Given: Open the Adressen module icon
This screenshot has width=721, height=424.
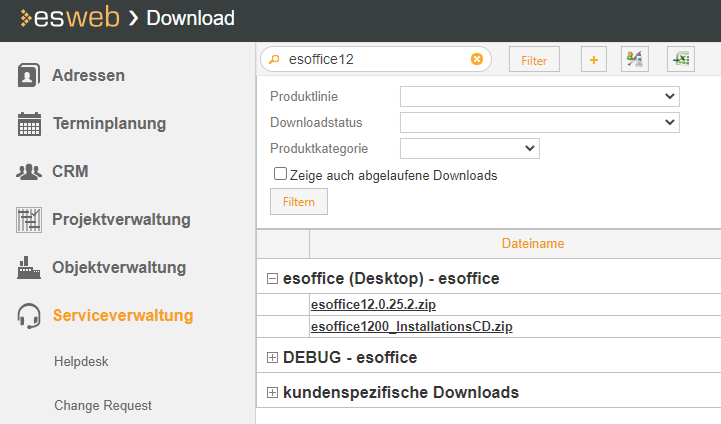Looking at the screenshot, I should click(x=29, y=75).
